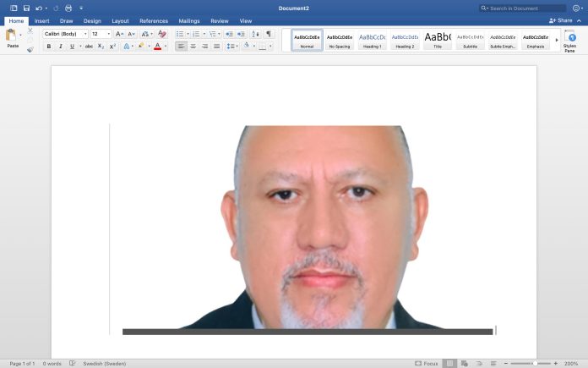Open the Styles Pane
This screenshot has height=368, width=588.
[x=570, y=41]
